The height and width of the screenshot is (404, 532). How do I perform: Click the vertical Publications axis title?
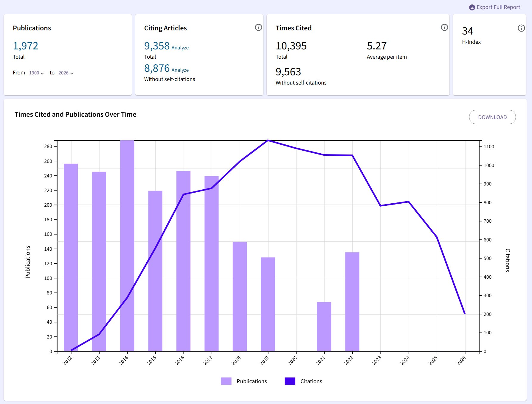tap(28, 262)
